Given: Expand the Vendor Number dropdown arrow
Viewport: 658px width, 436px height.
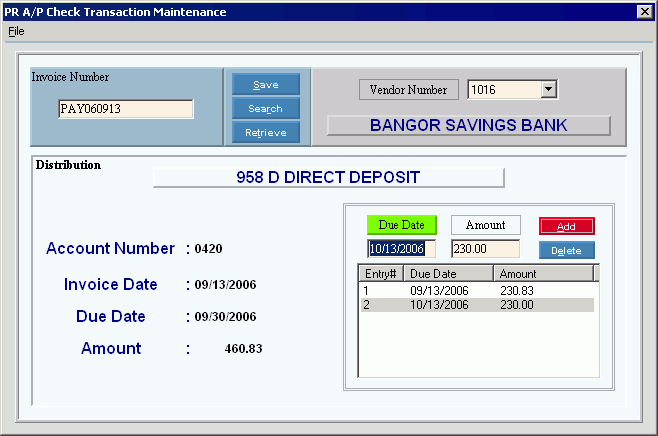Looking at the screenshot, I should 548,89.
